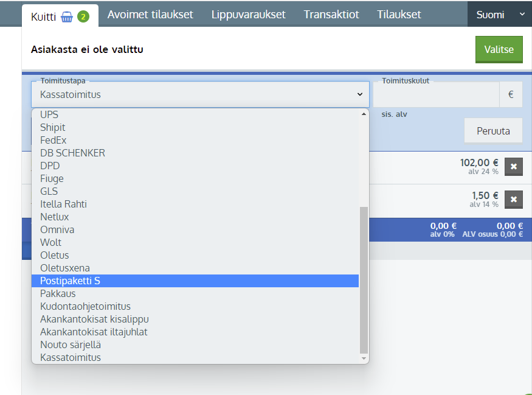Select Akankantokisat kisalippu option
This screenshot has width=532, height=395.
click(x=195, y=320)
